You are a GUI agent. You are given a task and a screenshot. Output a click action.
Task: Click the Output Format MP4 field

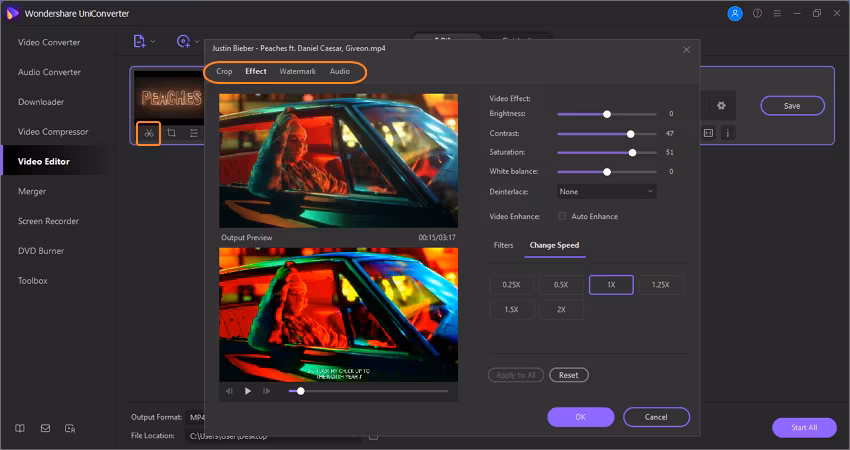coord(195,417)
